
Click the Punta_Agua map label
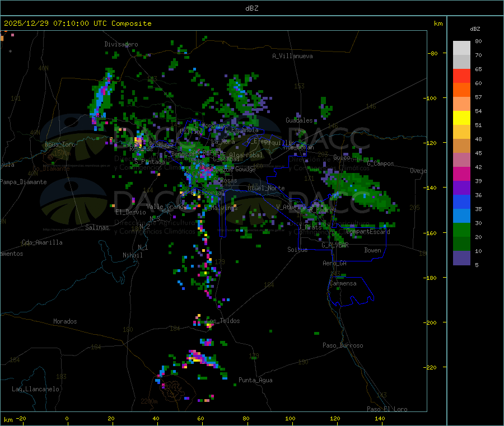click(x=255, y=380)
